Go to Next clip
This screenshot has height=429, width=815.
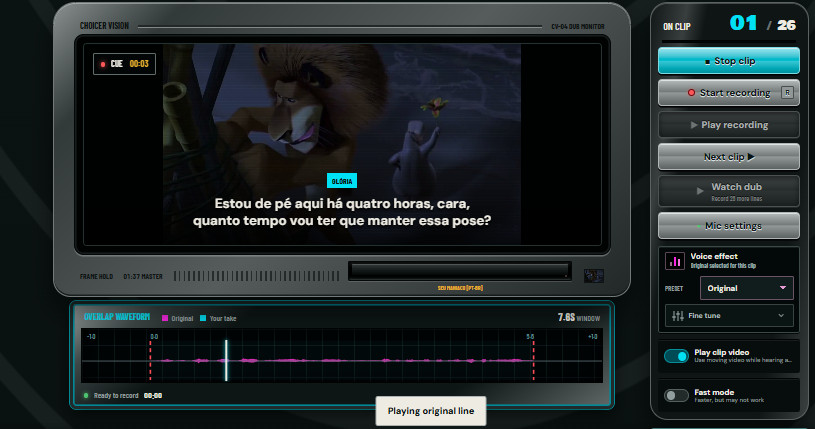729,157
